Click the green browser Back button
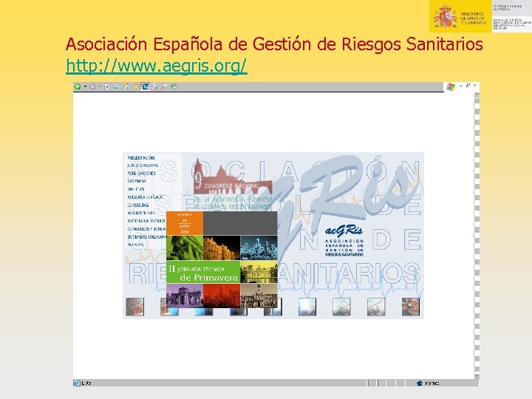 click(78, 87)
